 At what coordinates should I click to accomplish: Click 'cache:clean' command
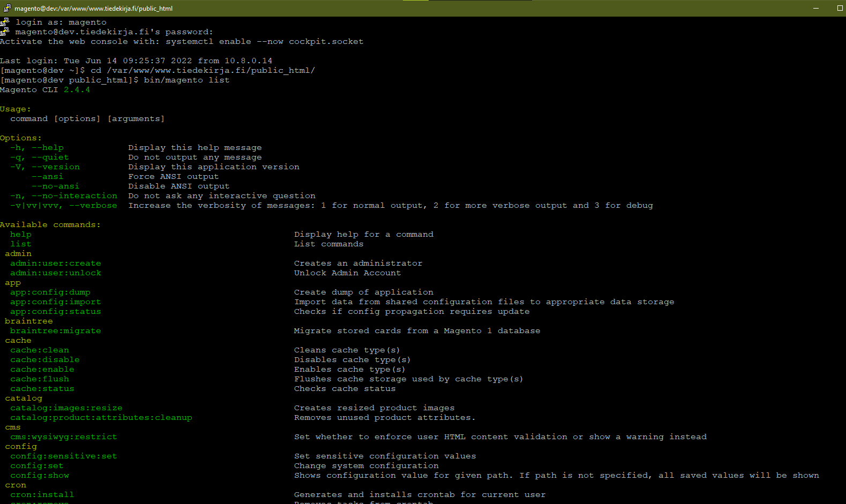click(40, 350)
